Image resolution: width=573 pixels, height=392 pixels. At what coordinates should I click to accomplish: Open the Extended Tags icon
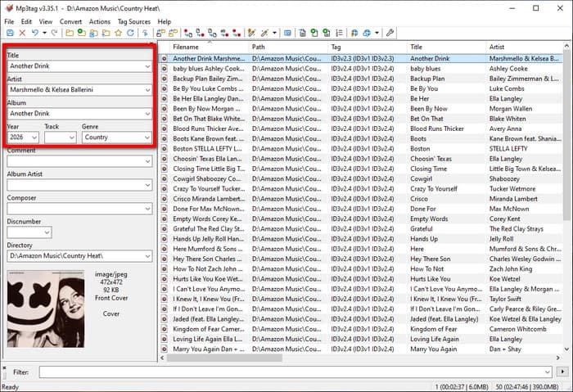(x=287, y=33)
